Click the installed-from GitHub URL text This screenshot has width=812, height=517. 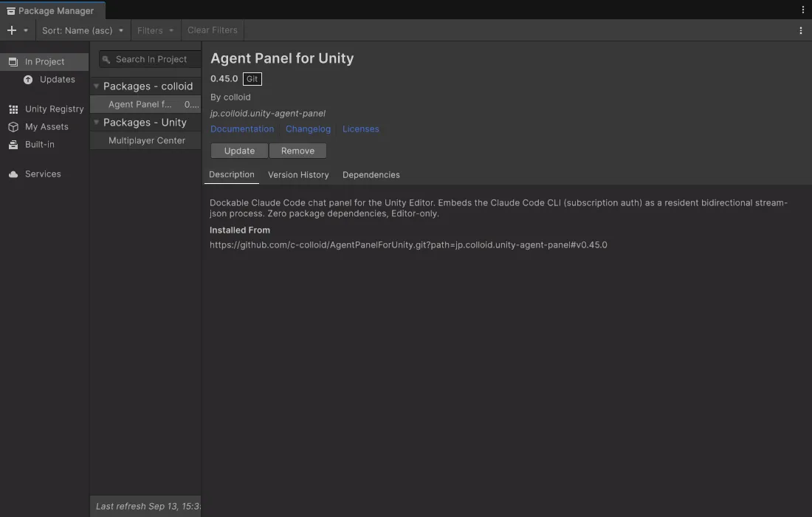coord(408,245)
